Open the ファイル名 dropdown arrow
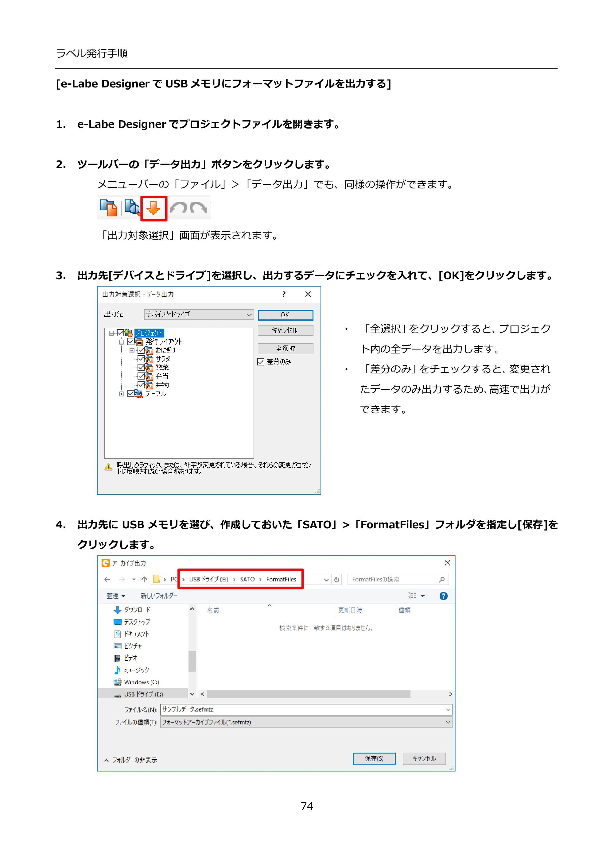This screenshot has height=868, width=614. pyautogui.click(x=448, y=710)
